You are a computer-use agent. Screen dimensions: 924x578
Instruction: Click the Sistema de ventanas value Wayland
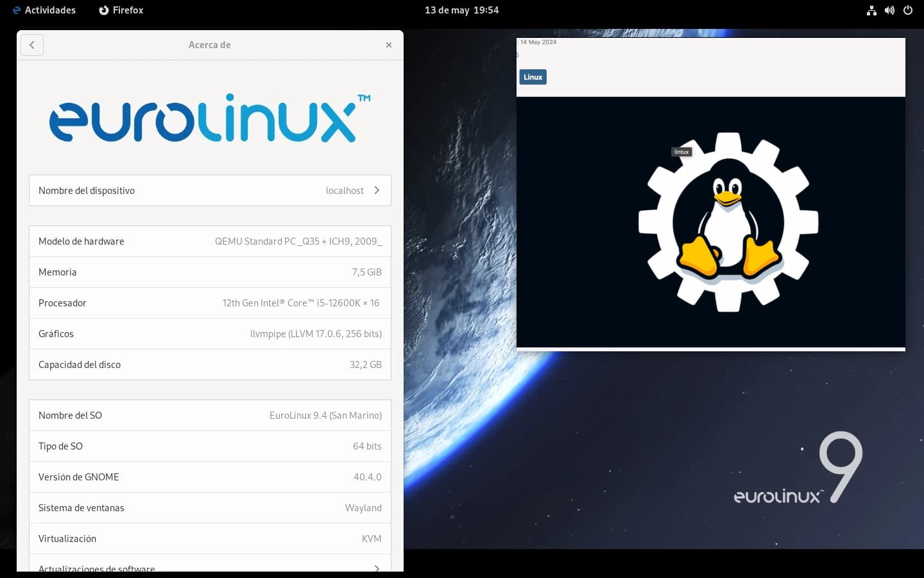(363, 508)
